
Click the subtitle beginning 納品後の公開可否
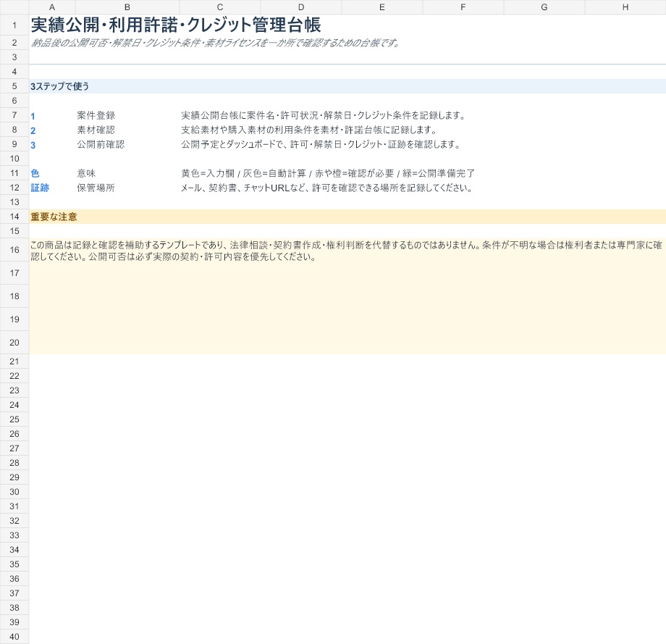pyautogui.click(x=215, y=43)
